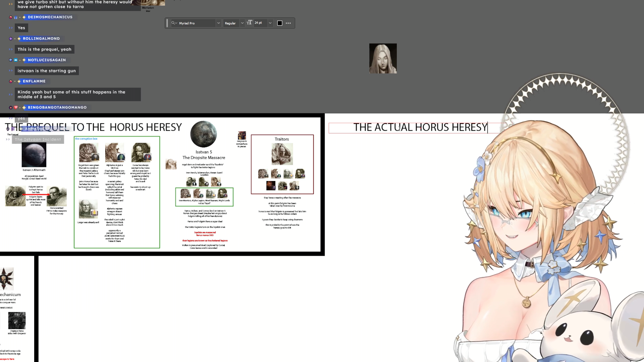Select the Isstvan 3 Aftermath planet image
Viewport: 644px width, 362px height.
point(34,155)
